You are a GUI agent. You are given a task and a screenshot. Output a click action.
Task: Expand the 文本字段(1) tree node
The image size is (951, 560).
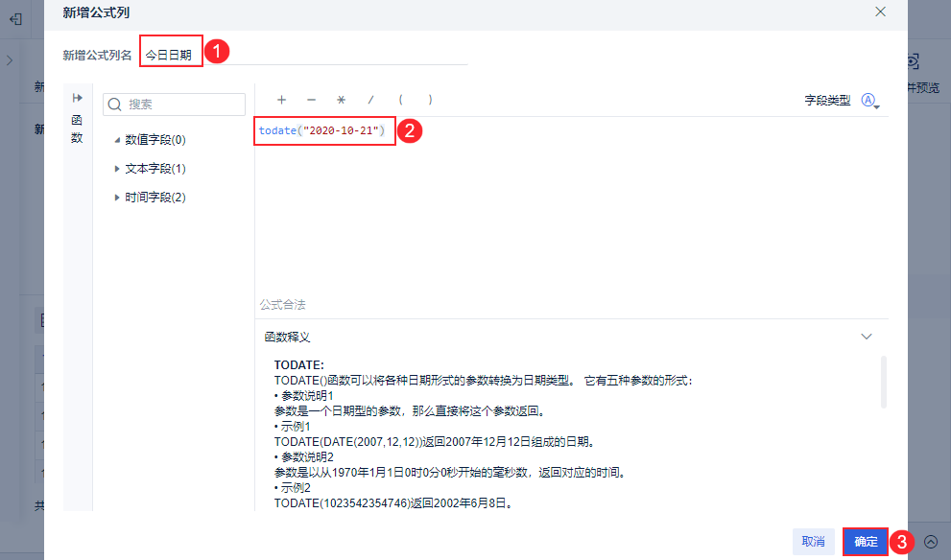pyautogui.click(x=117, y=169)
